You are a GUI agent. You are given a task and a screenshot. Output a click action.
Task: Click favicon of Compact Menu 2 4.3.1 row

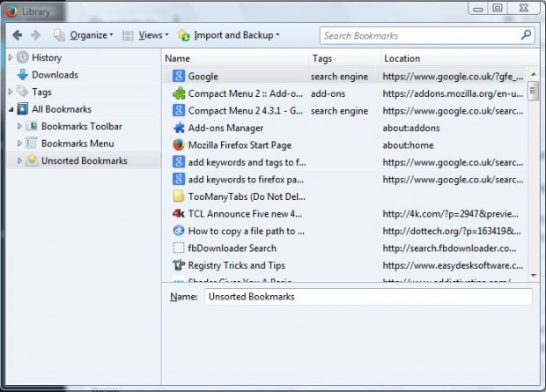pos(179,110)
